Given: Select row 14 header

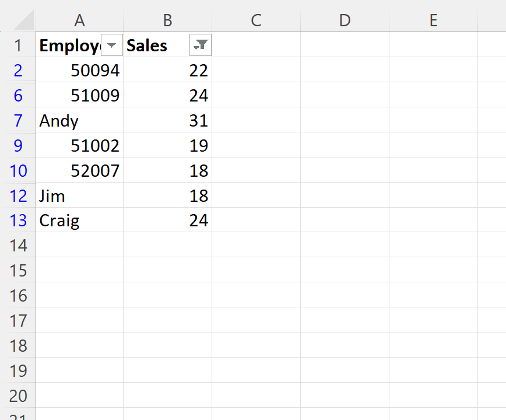Looking at the screenshot, I should coord(18,246).
